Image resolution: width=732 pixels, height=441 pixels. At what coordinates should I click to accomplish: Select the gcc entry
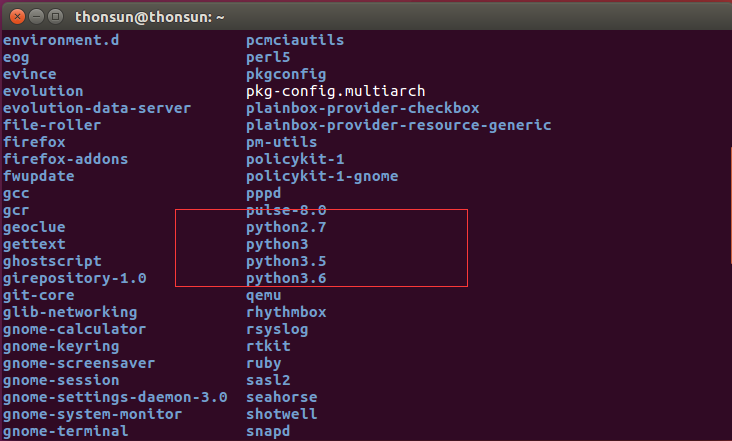16,193
